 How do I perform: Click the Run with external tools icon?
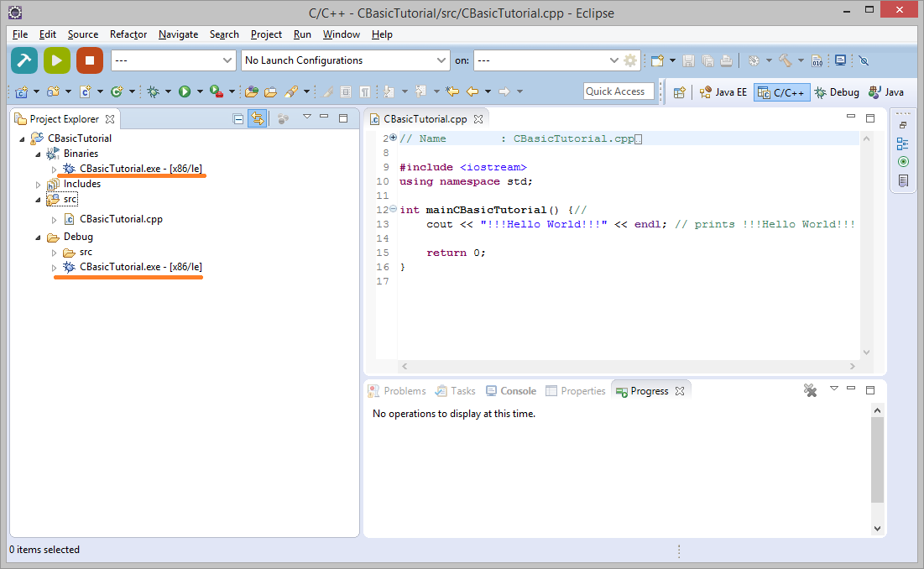pyautogui.click(x=217, y=91)
